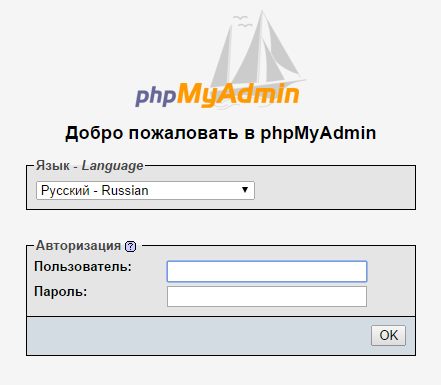Focus the Пользователь username input field
Screen dimensions: 441x385
267,271
